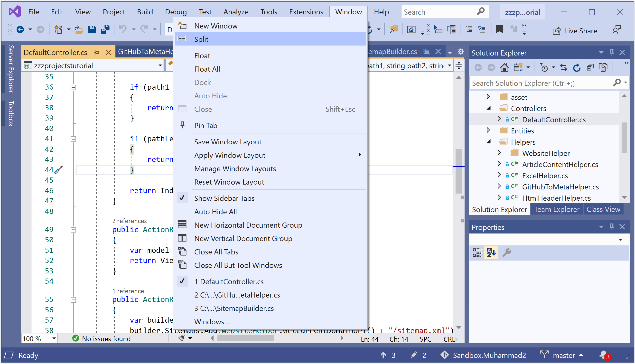Switch to Team Explorer tab

557,209
